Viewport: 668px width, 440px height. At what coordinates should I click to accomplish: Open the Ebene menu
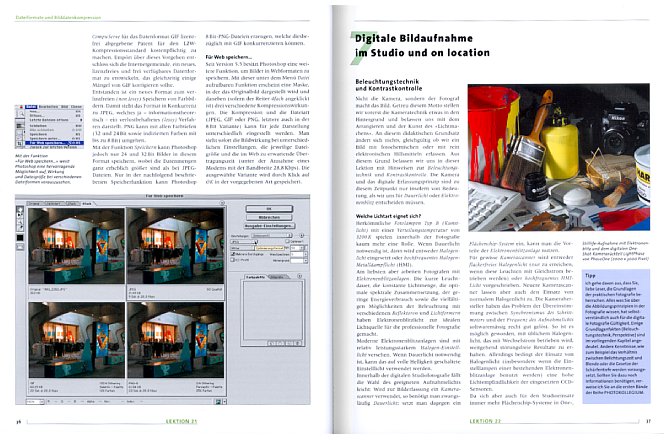pyautogui.click(x=76, y=107)
